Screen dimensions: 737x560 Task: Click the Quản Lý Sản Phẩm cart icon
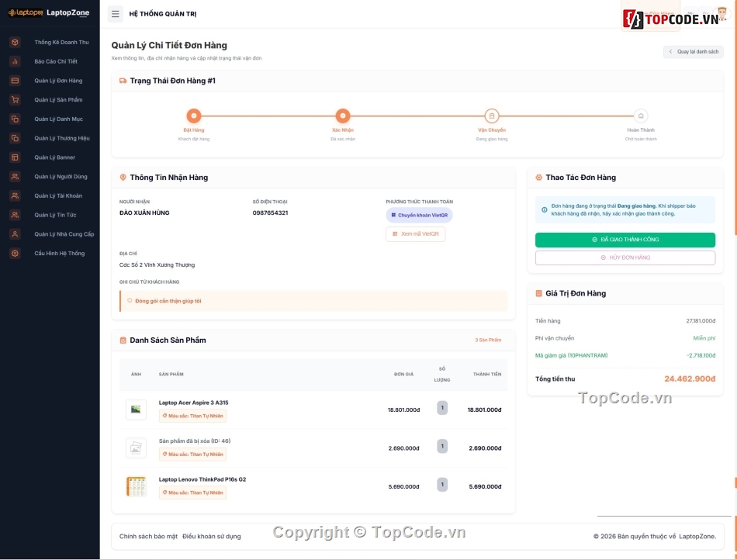pyautogui.click(x=15, y=100)
